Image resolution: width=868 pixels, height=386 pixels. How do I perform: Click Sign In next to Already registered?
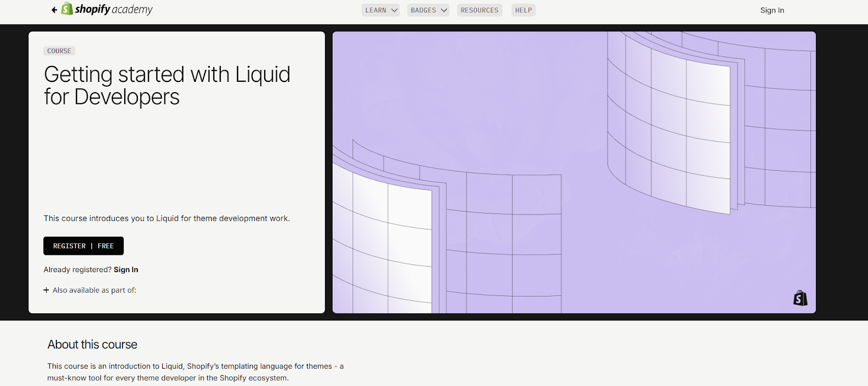126,269
